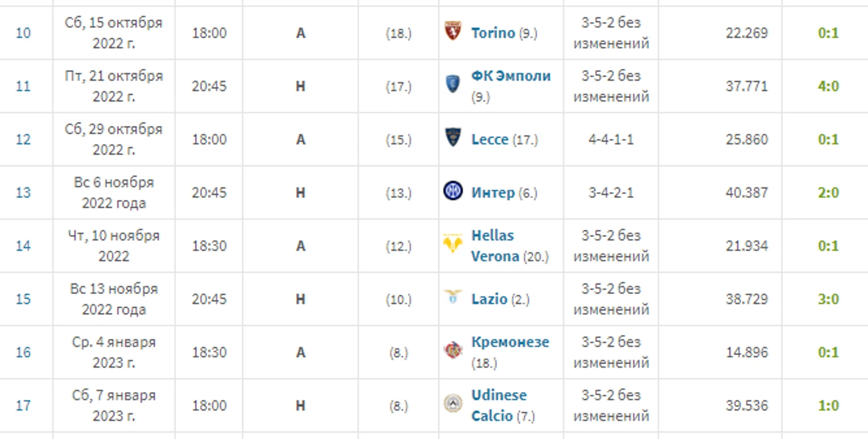Click the Lecce club crest icon
868x439 pixels.
click(453, 138)
